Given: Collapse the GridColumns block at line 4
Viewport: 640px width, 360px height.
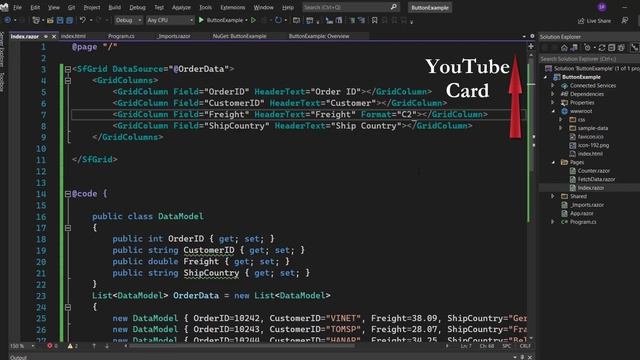Looking at the screenshot, I should point(68,81).
